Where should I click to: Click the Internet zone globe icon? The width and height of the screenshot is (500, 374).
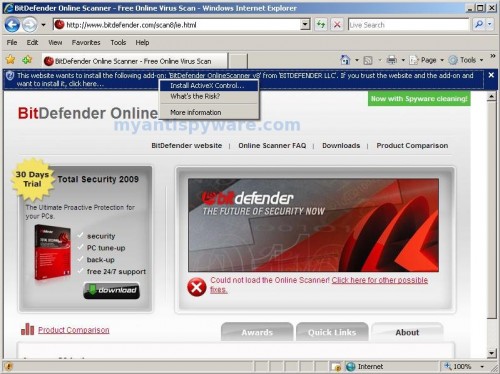[x=350, y=367]
